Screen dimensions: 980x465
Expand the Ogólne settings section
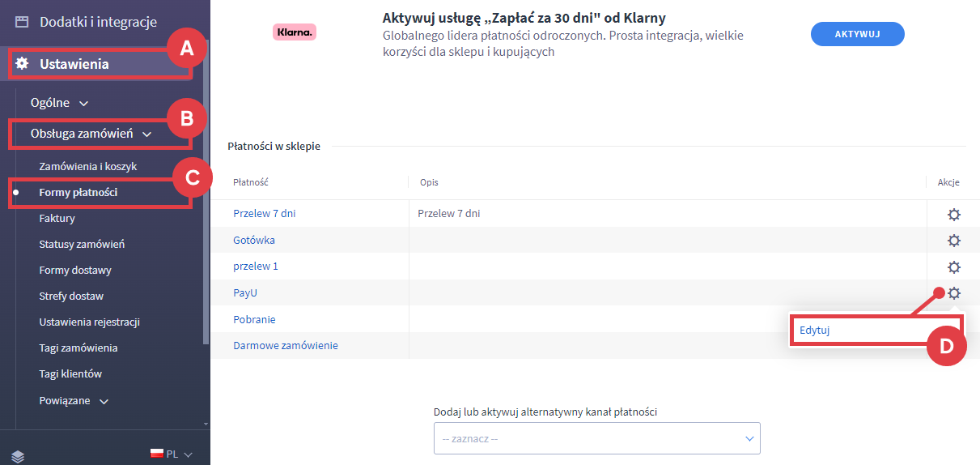tap(59, 103)
